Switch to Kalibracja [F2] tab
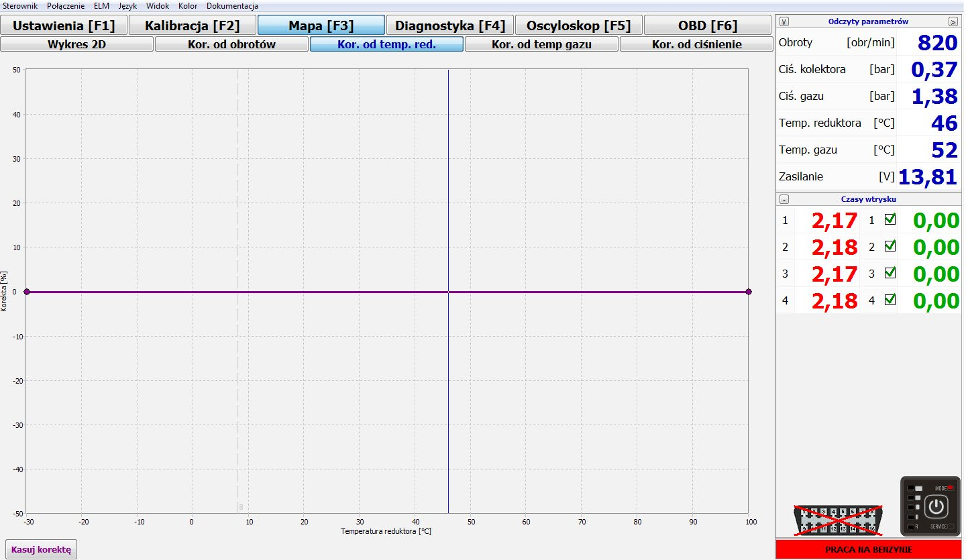Viewport: 966px width, 560px height. (x=193, y=25)
